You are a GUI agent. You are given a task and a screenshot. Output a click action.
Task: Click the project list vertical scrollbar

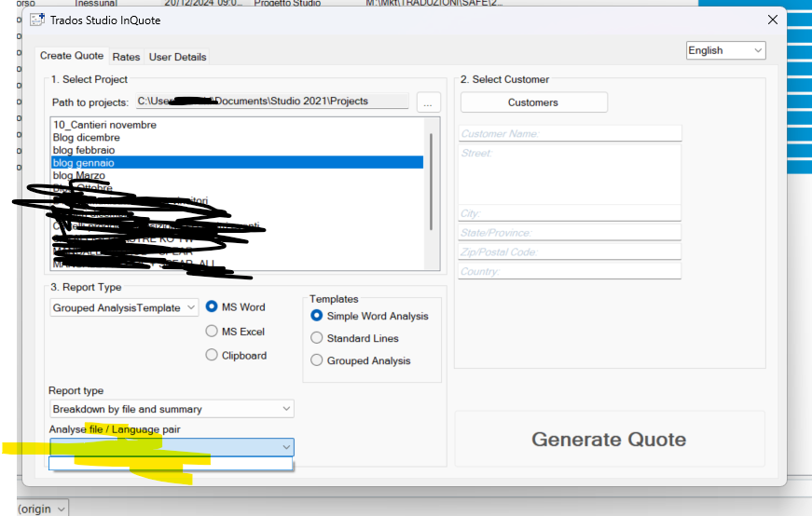pyautogui.click(x=431, y=182)
